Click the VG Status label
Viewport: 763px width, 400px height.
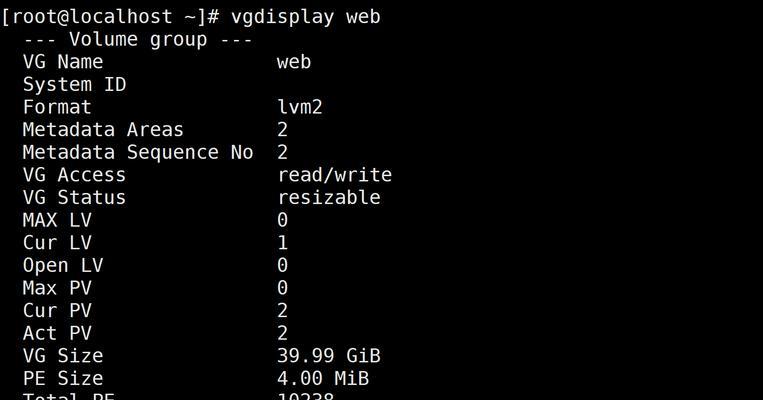(x=74, y=198)
